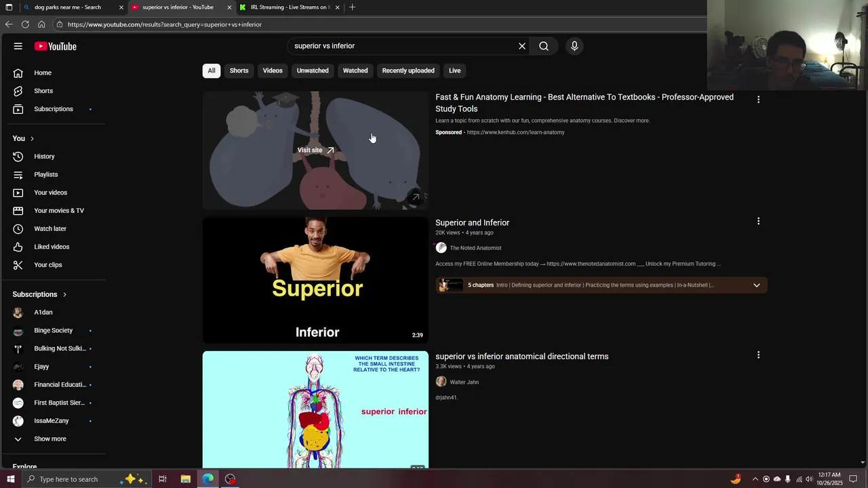Open The Noted Anatomist channel
This screenshot has height=488, width=868.
click(x=475, y=248)
